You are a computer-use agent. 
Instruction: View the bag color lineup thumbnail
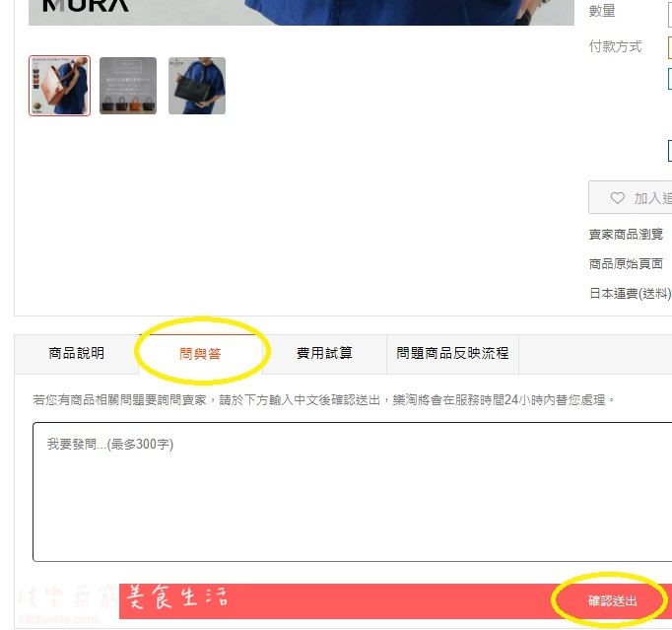pos(128,86)
